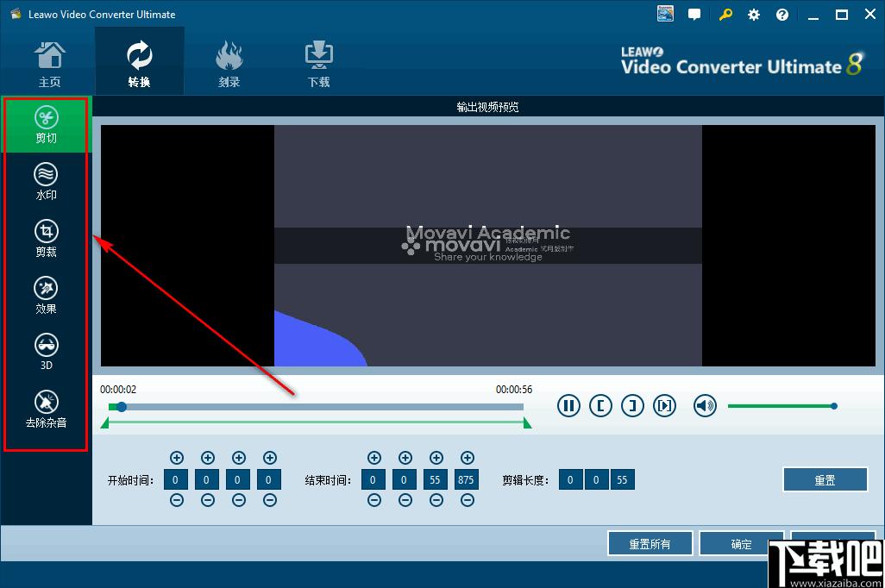
Task: Click the 00:00:56 duration label
Action: [x=514, y=390]
